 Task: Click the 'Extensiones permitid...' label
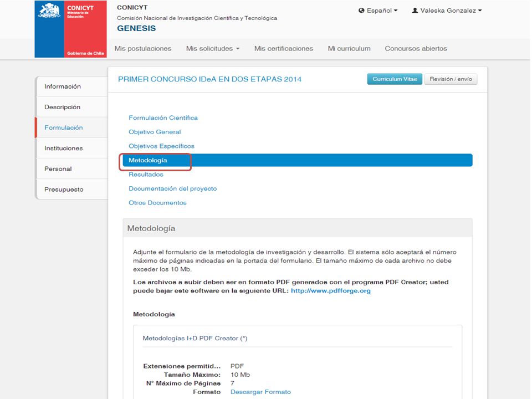click(182, 366)
